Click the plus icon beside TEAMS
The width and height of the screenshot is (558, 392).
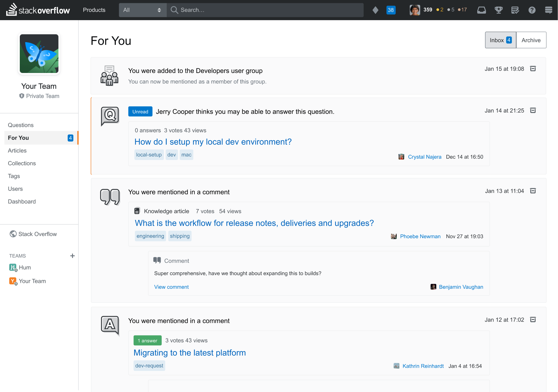tap(72, 256)
